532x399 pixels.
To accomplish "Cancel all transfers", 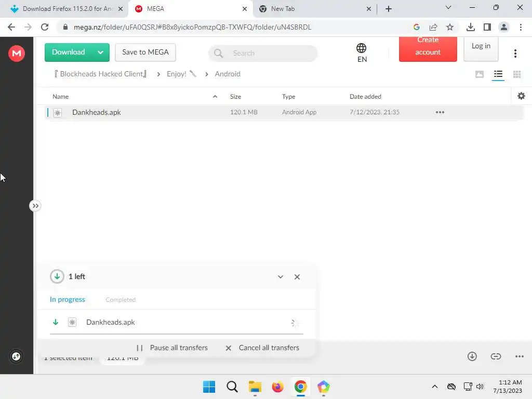I will [262, 348].
